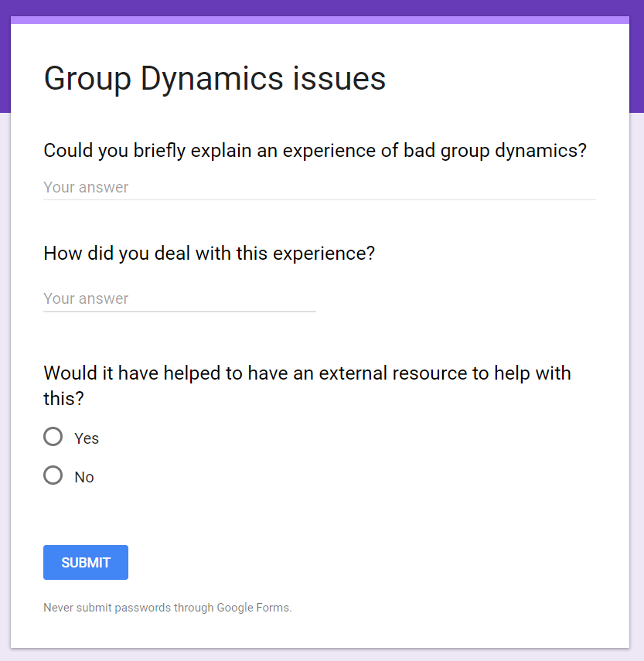Click the "Never submit passwords" footer notice
Screen dimensions: 644x661
click(x=167, y=608)
